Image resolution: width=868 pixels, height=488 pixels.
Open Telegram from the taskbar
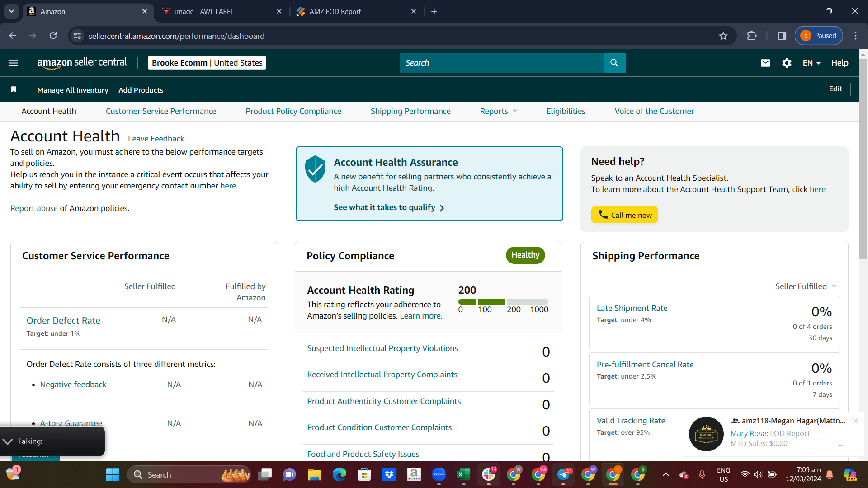point(563,474)
